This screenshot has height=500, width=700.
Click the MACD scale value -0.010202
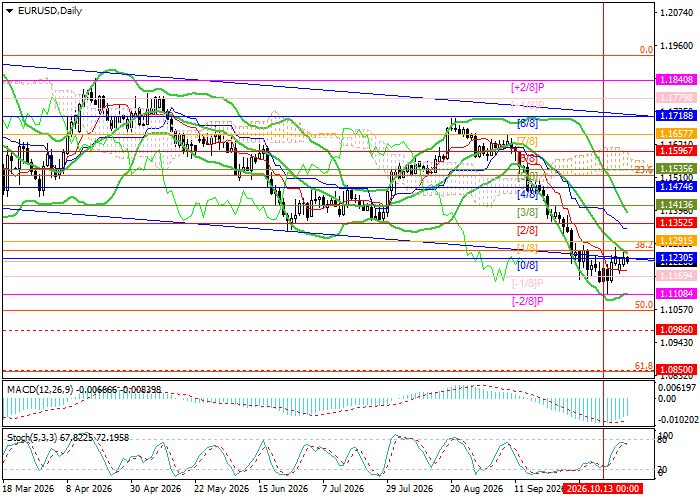click(x=677, y=420)
